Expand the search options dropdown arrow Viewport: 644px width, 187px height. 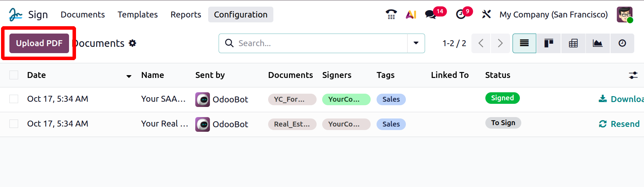[x=416, y=43]
